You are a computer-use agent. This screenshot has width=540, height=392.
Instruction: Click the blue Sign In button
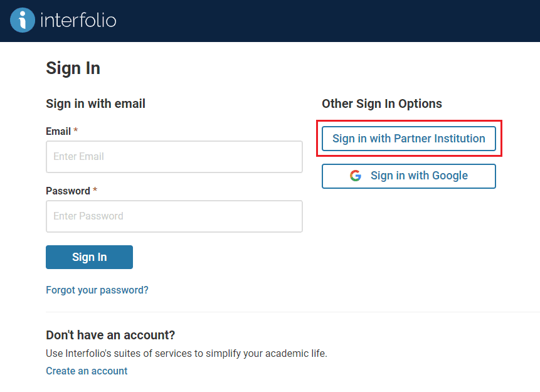click(89, 257)
